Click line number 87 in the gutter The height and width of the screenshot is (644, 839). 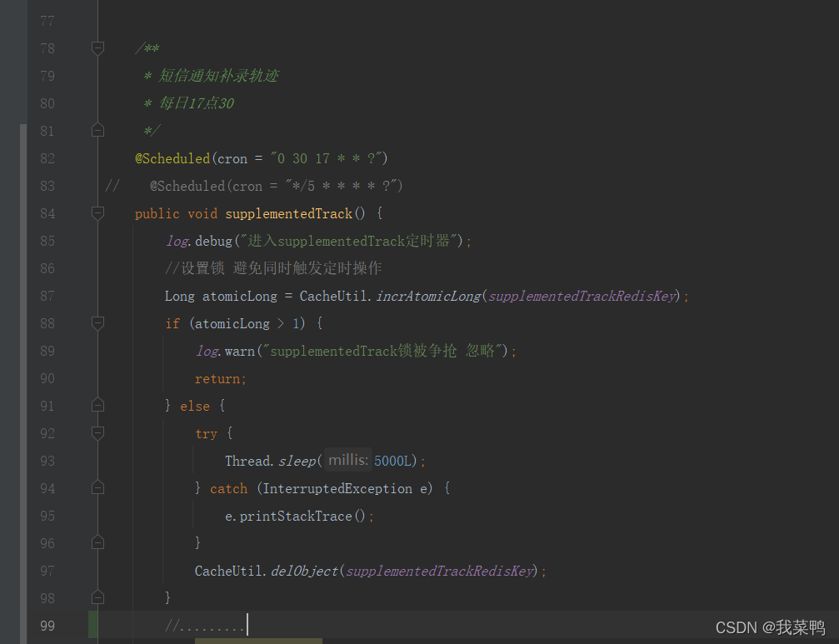click(x=47, y=296)
